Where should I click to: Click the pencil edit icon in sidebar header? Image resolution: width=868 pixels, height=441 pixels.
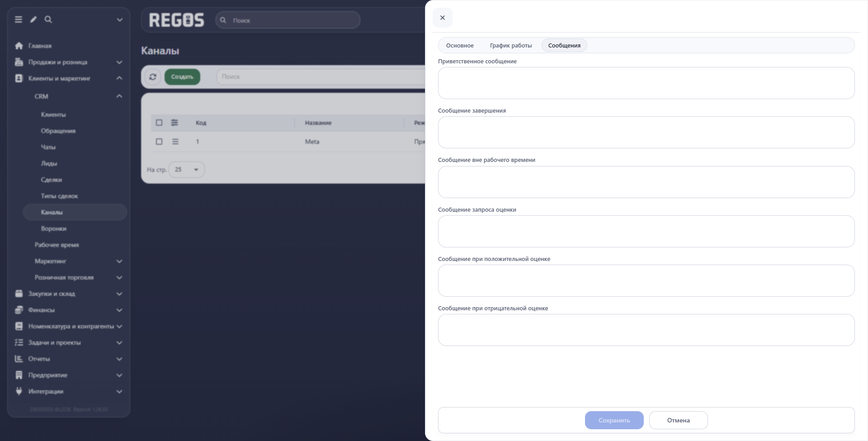(33, 19)
